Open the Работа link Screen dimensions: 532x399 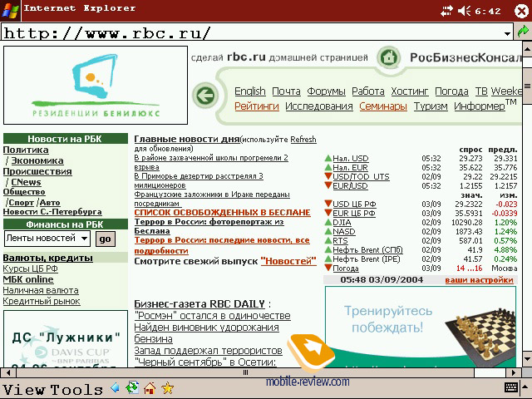coord(368,91)
